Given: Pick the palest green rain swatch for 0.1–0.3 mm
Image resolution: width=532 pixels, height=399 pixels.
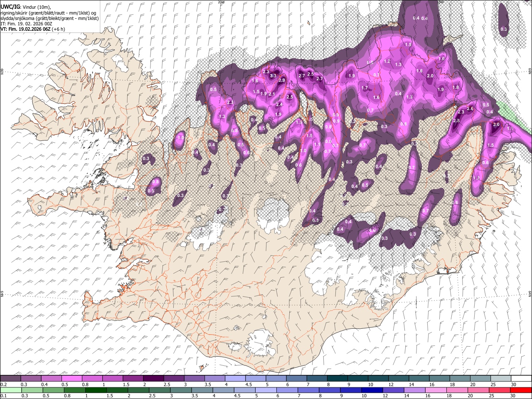Looking at the screenshot, I should coord(11,390).
